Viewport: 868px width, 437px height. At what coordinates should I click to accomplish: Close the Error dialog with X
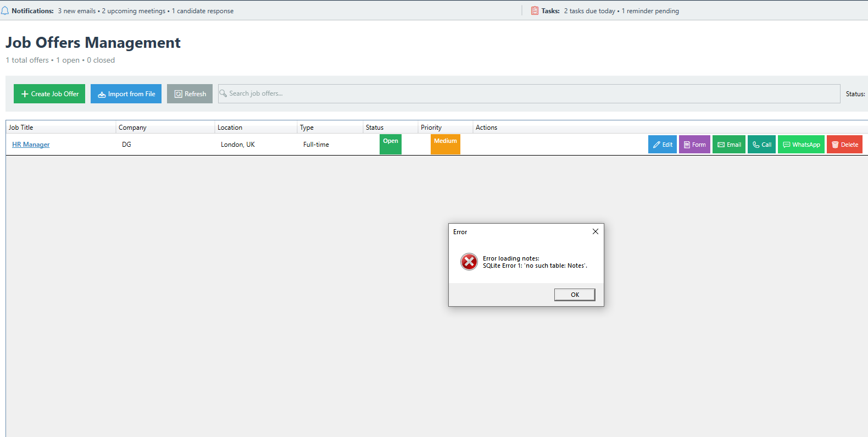tap(595, 232)
